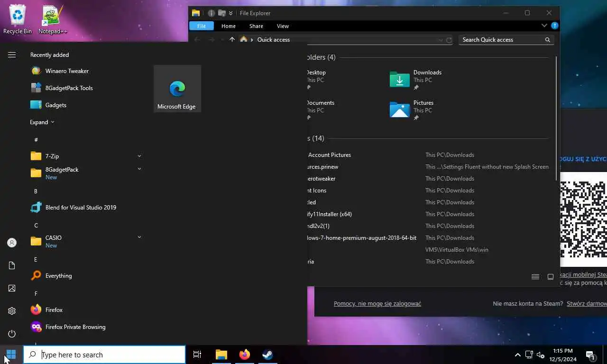Switch to Firefox on the taskbar
This screenshot has width=607, height=364.
[245, 355]
